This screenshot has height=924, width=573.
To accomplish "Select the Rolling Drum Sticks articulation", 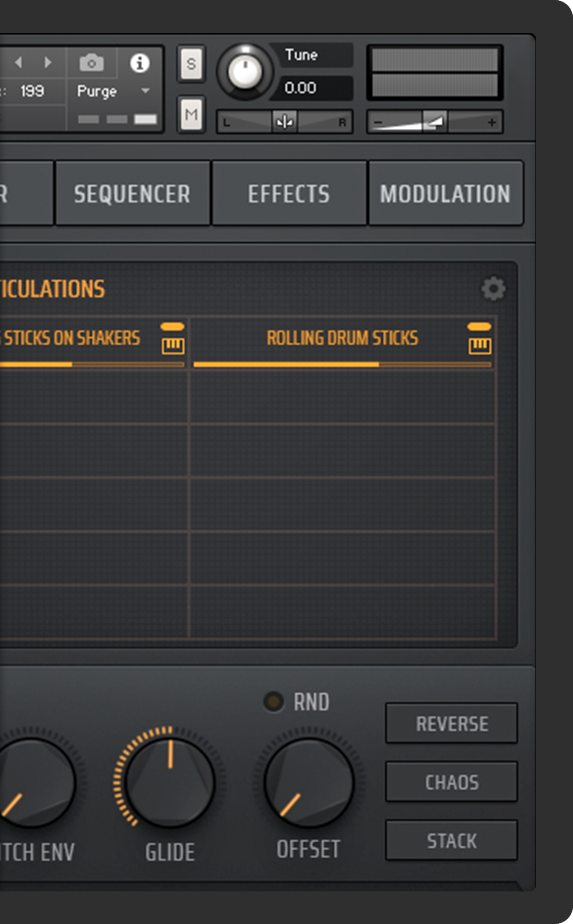I will pyautogui.click(x=342, y=338).
